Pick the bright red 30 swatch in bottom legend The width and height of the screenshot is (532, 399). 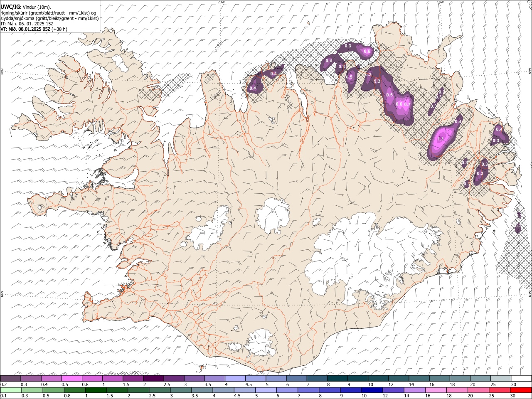[520, 390]
